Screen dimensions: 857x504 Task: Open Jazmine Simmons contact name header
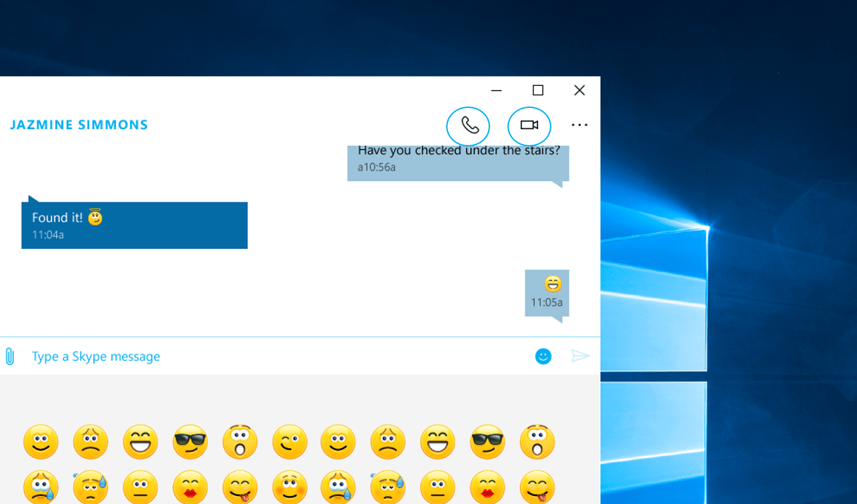(x=79, y=125)
